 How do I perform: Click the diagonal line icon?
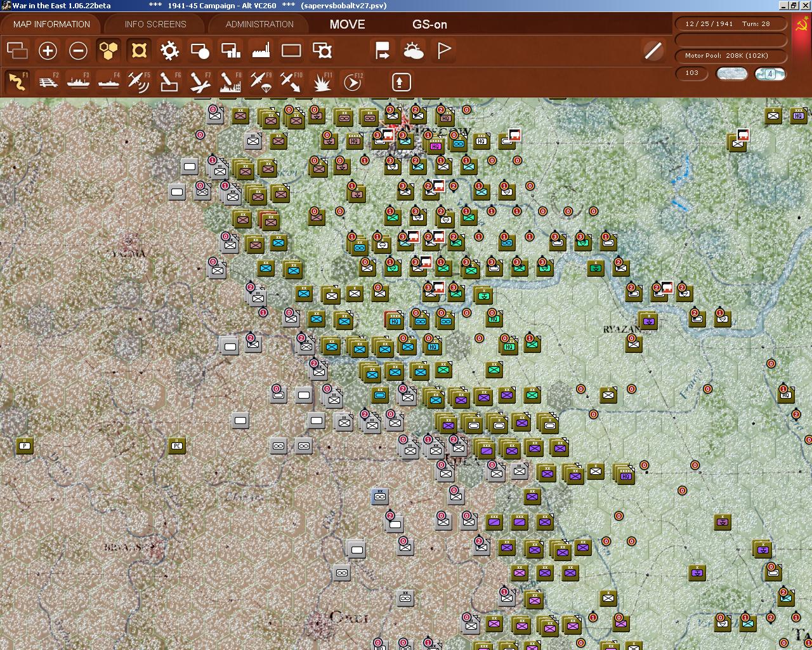[x=653, y=51]
